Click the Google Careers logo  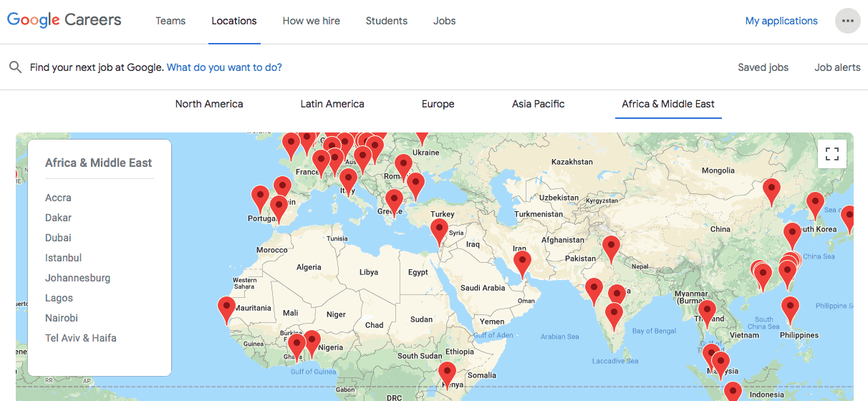coord(64,21)
